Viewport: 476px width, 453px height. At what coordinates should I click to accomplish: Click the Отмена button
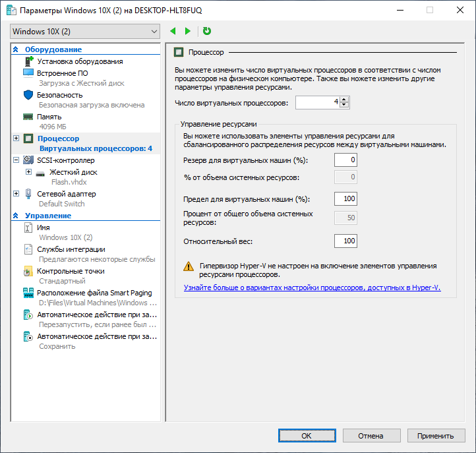(x=372, y=436)
